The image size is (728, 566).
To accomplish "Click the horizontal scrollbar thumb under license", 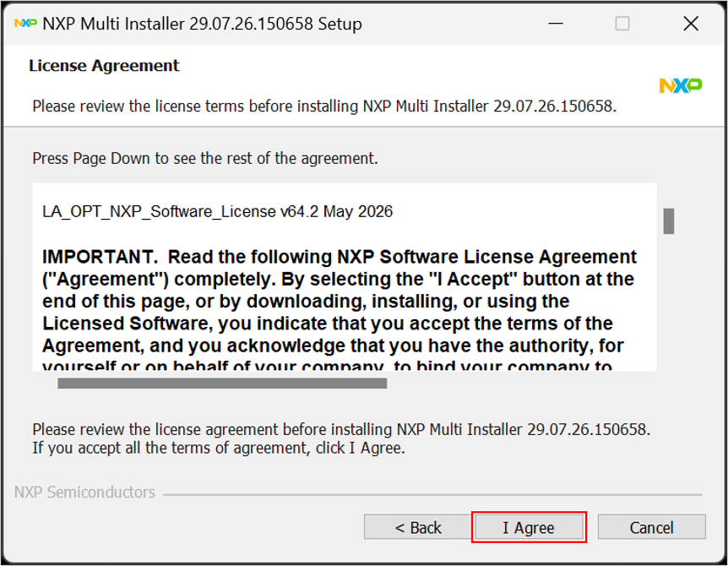I will (x=222, y=383).
